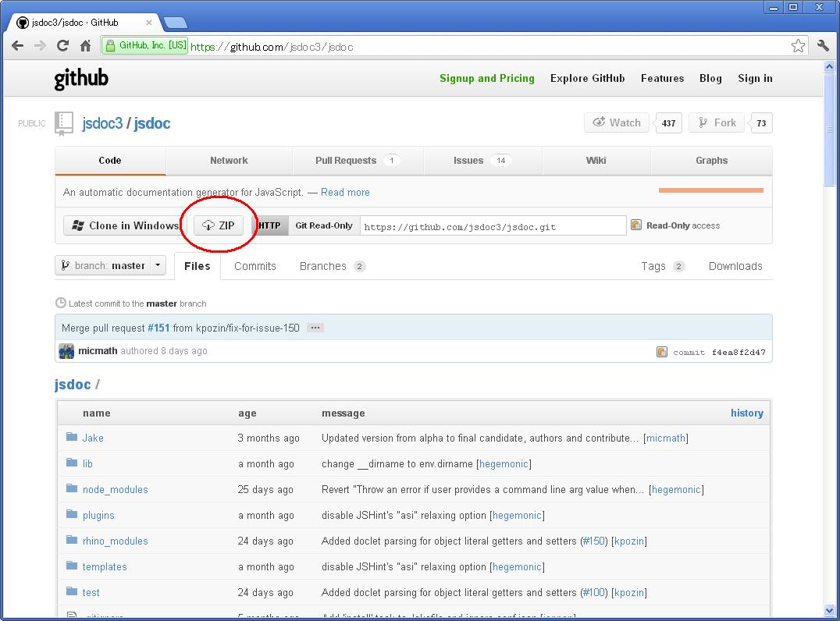The height and width of the screenshot is (621, 840).
Task: Click the GitHub logo in header
Action: click(81, 79)
